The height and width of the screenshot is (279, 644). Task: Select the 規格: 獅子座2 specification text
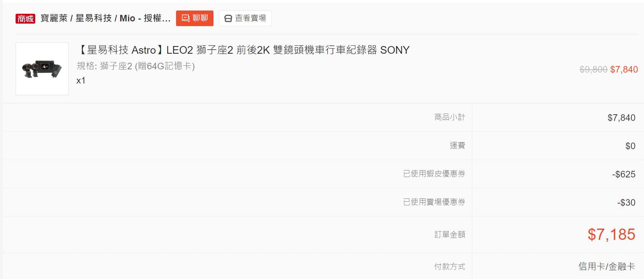[x=136, y=66]
